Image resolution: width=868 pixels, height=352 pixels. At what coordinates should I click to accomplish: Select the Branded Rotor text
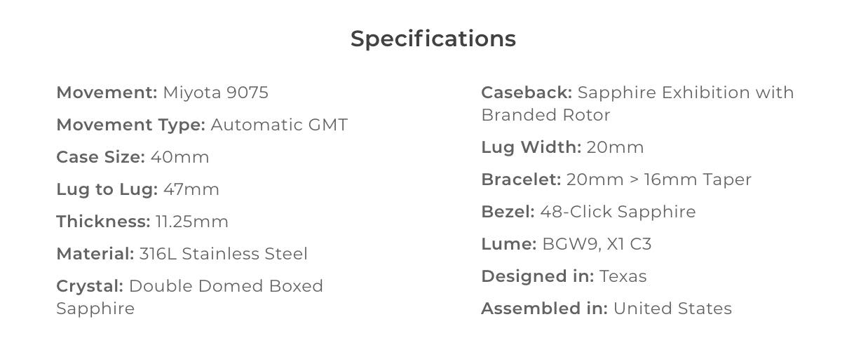pyautogui.click(x=545, y=115)
